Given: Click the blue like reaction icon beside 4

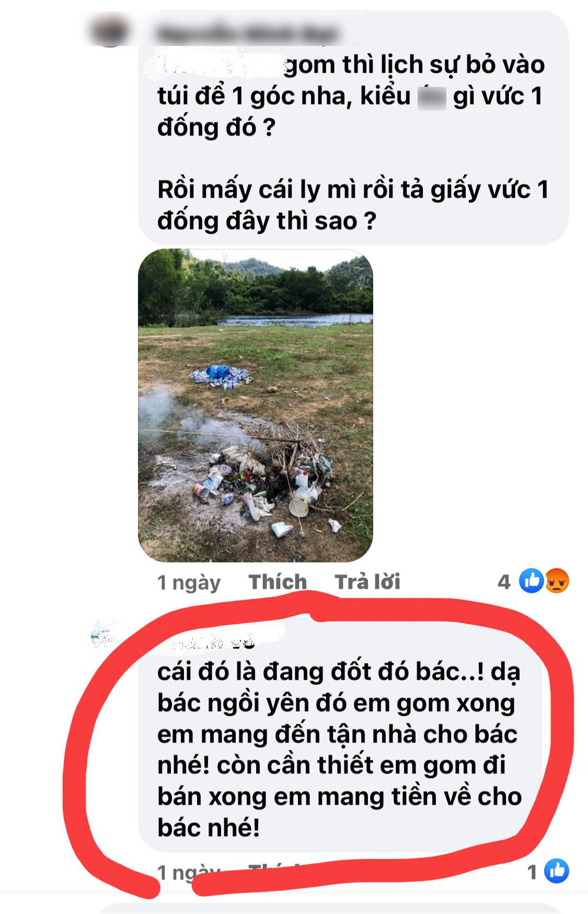Looking at the screenshot, I should pyautogui.click(x=532, y=581).
